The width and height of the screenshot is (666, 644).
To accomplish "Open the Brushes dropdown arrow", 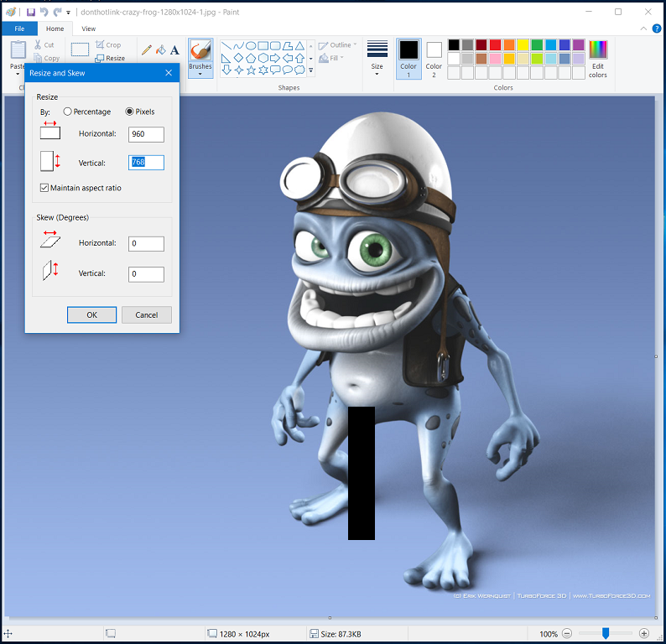I will 200,74.
